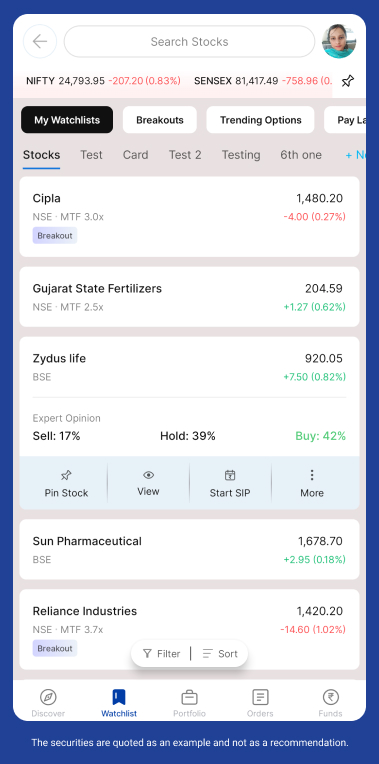Pin the Zydus life stock
Image resolution: width=379 pixels, height=764 pixels.
click(66, 483)
